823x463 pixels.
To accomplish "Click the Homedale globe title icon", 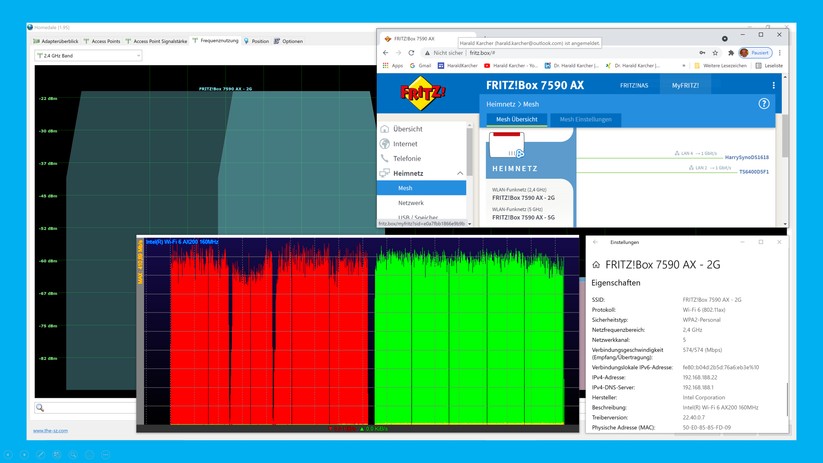I will (x=30, y=27).
